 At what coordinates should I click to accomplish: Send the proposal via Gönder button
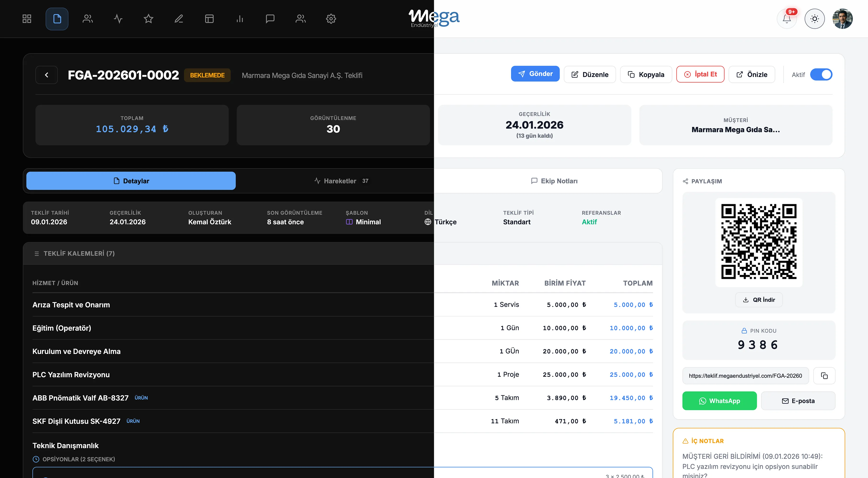pyautogui.click(x=535, y=74)
